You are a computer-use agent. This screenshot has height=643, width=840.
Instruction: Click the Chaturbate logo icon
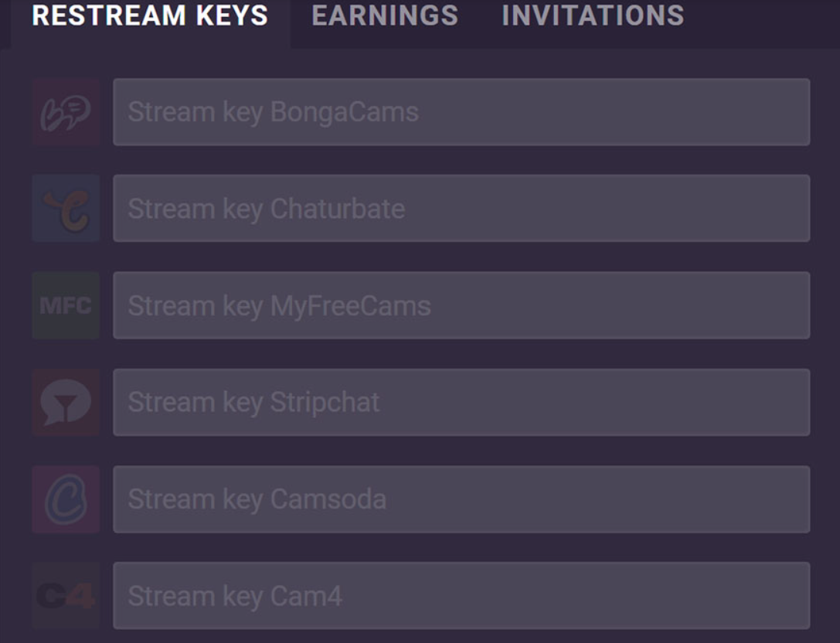click(x=66, y=209)
